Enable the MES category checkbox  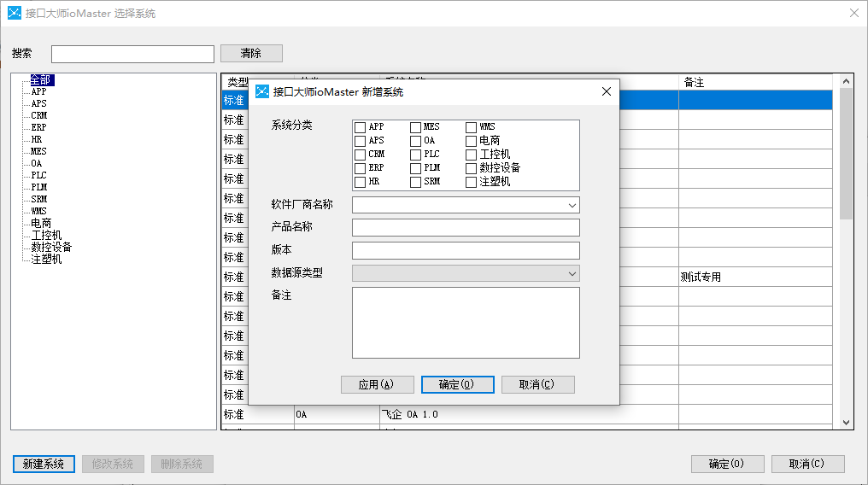point(416,127)
